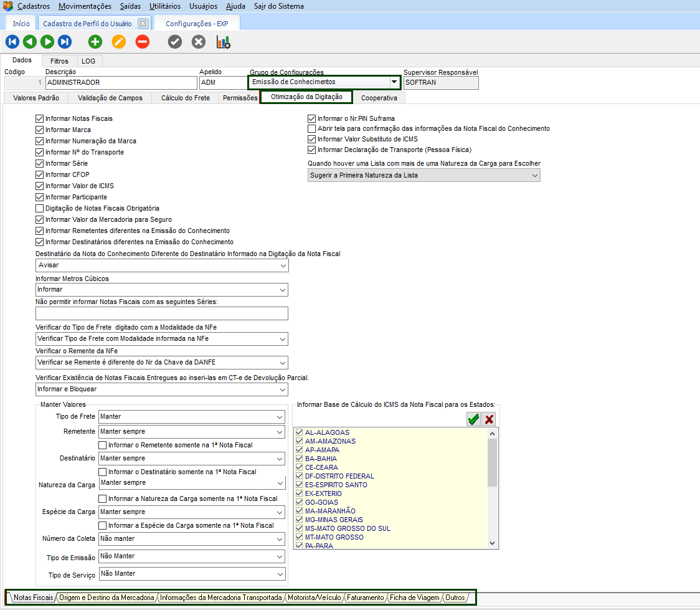700x610 pixels.
Task: Switch to the Filtros tab
Action: (59, 60)
